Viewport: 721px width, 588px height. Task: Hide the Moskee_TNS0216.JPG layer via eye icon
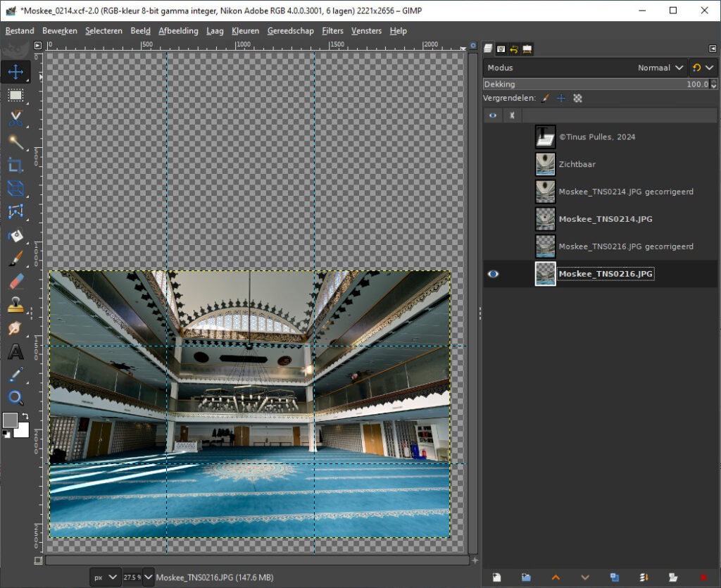pyautogui.click(x=493, y=274)
